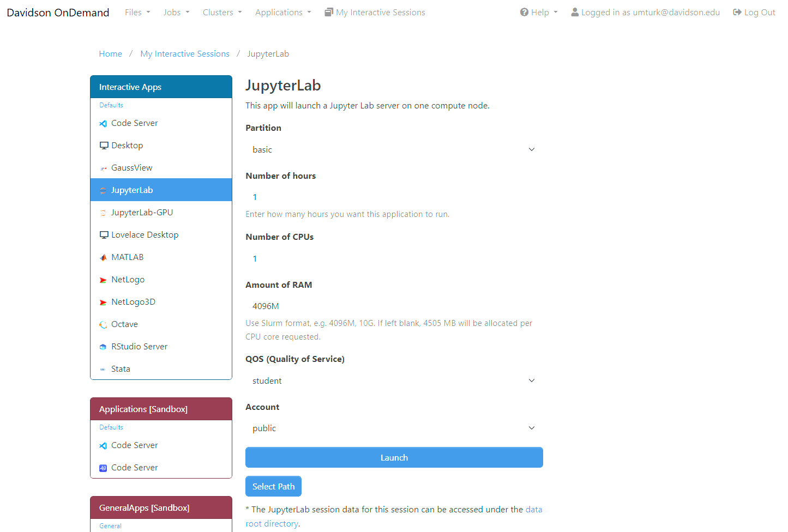This screenshot has height=532, width=788.
Task: Click the Number of CPUs field
Action: (x=394, y=258)
